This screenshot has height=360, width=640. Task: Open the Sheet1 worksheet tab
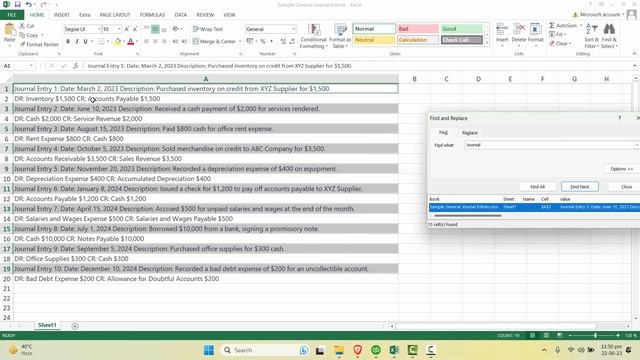(x=47, y=325)
